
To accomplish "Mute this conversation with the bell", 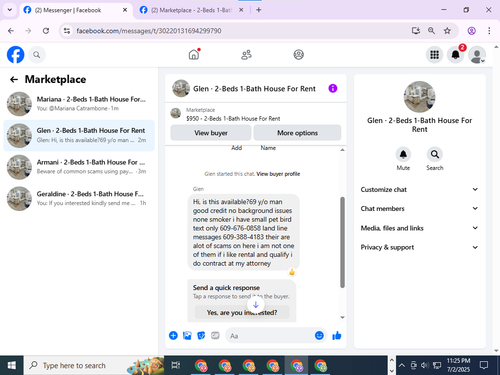I will click(x=403, y=154).
